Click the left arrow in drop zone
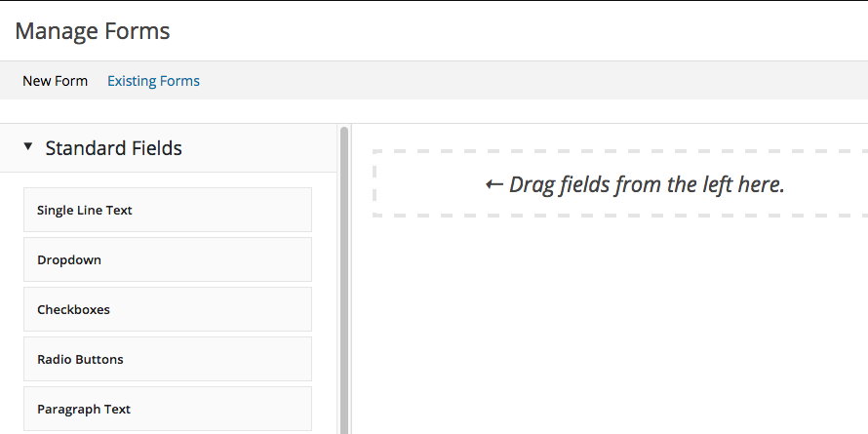 click(493, 184)
